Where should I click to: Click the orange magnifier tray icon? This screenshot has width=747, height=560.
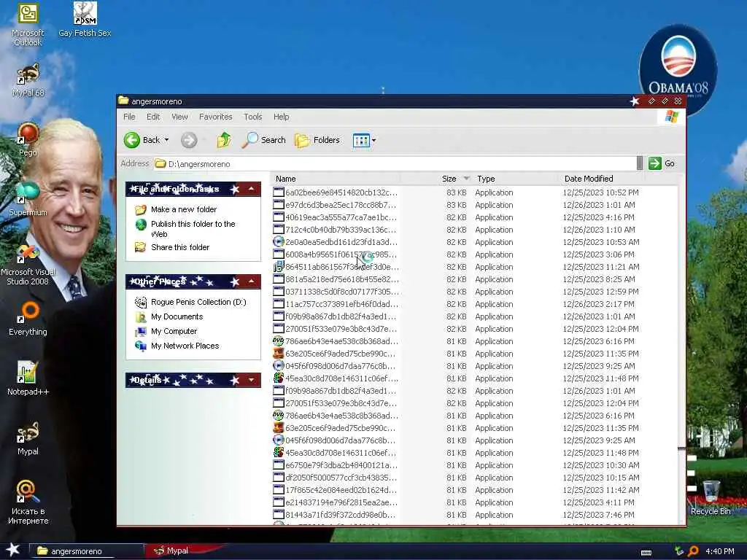pyautogui.click(x=694, y=551)
